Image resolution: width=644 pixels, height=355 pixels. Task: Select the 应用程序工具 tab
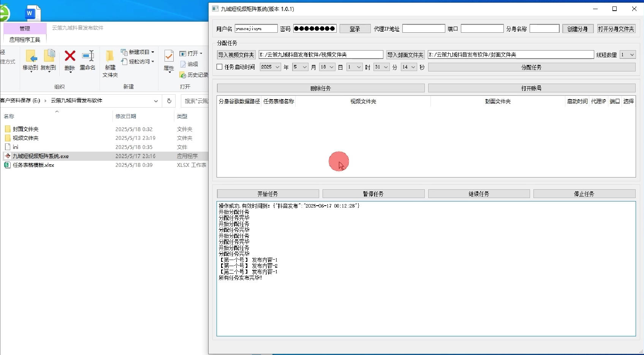click(x=25, y=40)
